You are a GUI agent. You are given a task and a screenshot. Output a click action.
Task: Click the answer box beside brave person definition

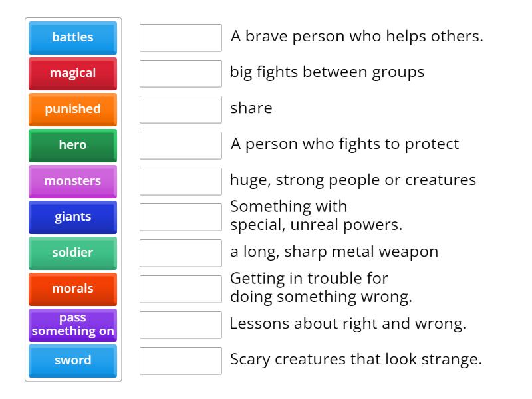[180, 37]
